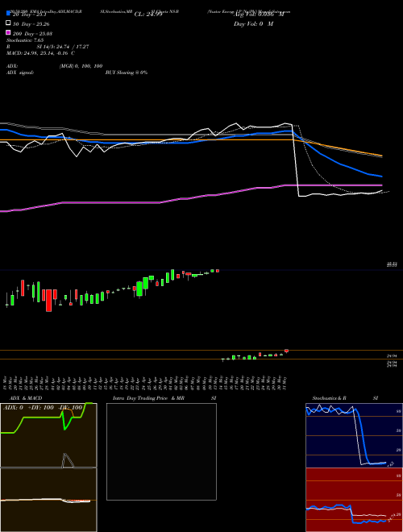Click the 'CL: 24.99' closing price label
The image size is (403, 532).
(x=148, y=15)
